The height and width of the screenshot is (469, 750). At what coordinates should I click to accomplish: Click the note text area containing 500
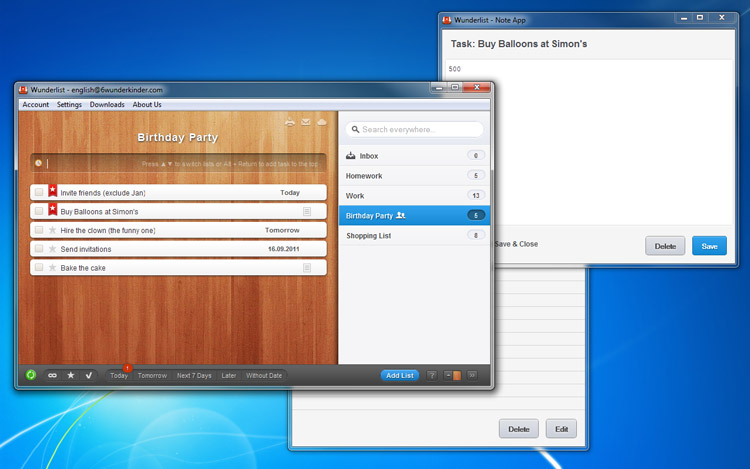coord(588,142)
